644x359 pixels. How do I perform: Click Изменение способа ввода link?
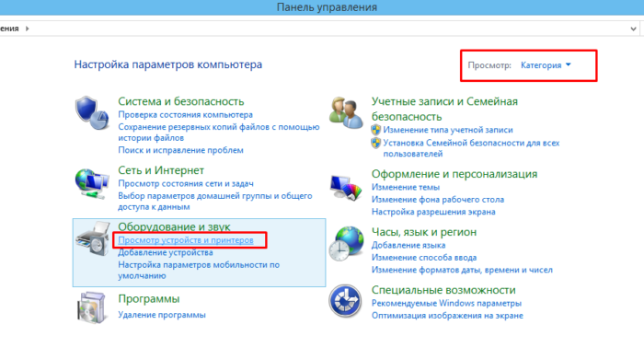point(424,258)
